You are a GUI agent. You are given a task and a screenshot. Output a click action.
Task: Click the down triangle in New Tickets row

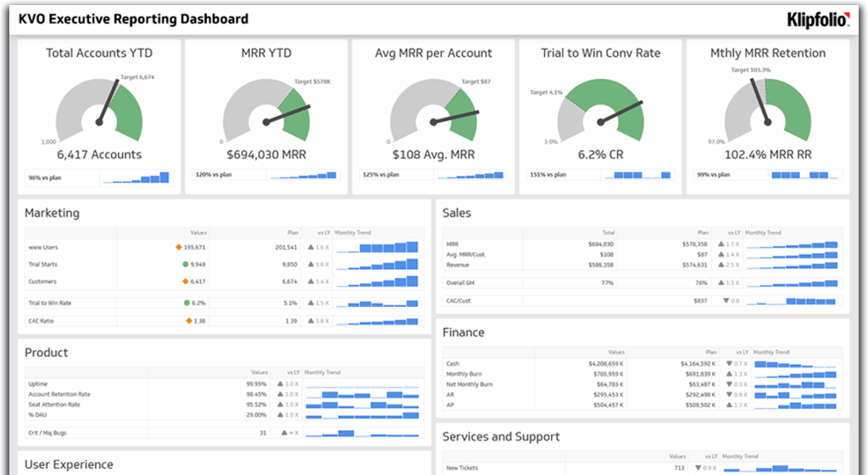[698, 468]
